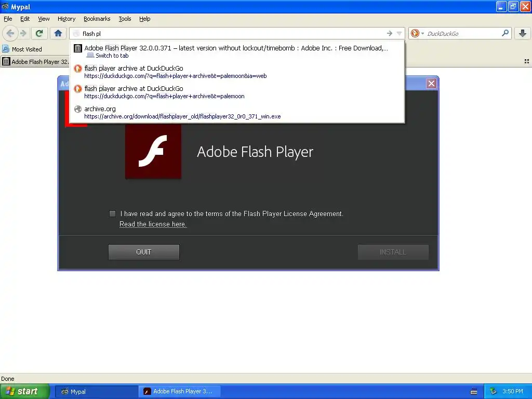This screenshot has width=532, height=399.
Task: Reload the current page
Action: pyautogui.click(x=39, y=33)
